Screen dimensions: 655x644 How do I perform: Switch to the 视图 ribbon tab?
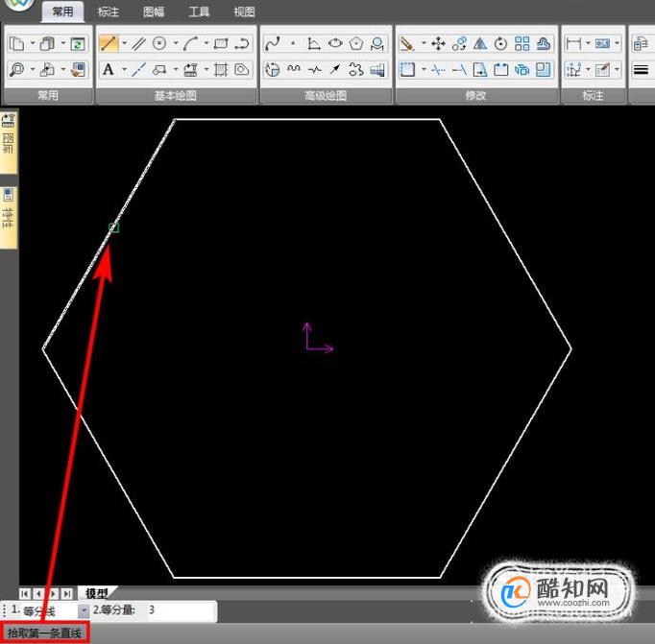244,12
